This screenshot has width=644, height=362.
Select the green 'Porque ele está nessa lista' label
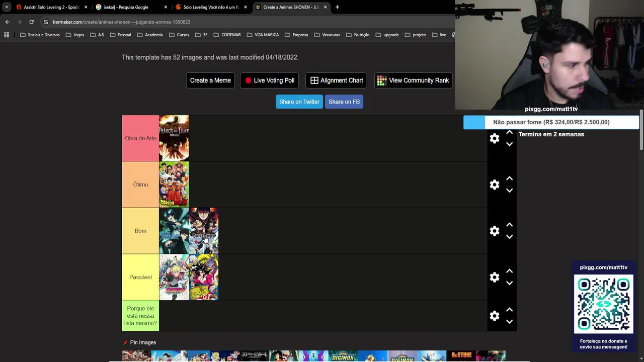pyautogui.click(x=140, y=316)
